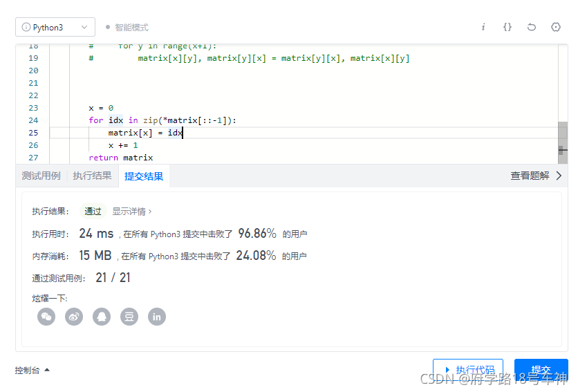Share result via Weibo icon
The width and height of the screenshot is (578, 392).
tap(74, 317)
